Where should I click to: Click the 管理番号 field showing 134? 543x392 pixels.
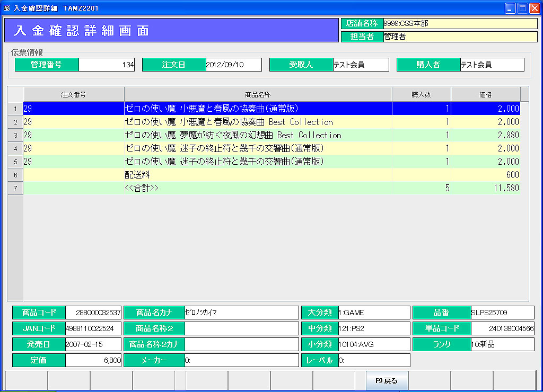[106, 65]
